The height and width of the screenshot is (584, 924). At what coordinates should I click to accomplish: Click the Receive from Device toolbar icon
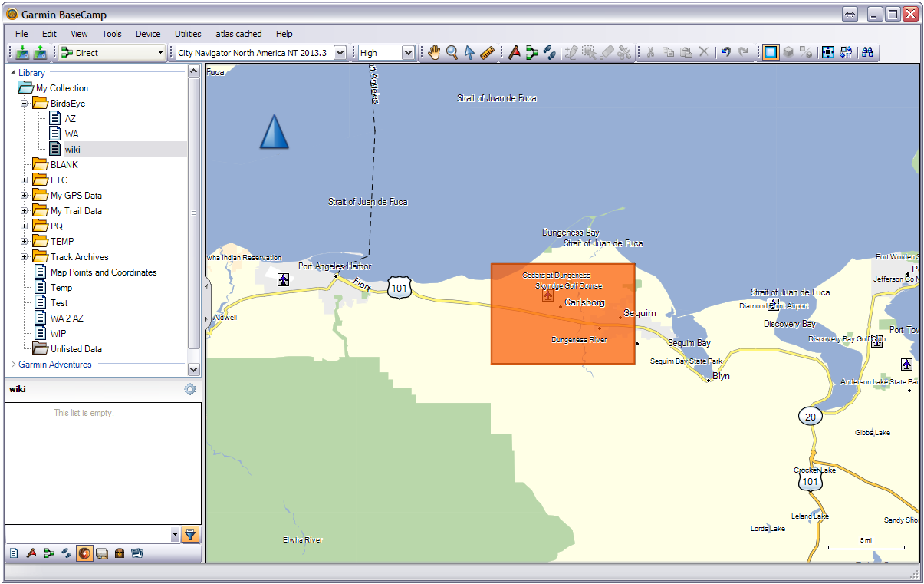(x=41, y=53)
